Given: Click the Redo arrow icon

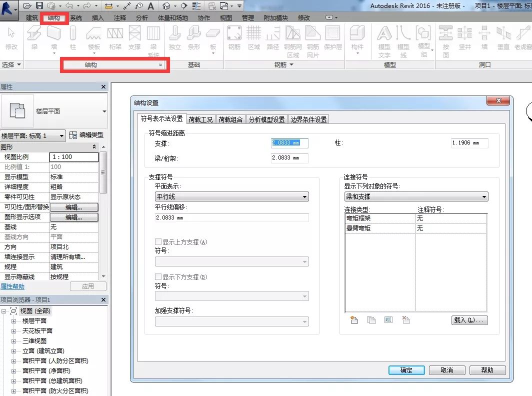Looking at the screenshot, I should click(87, 6).
